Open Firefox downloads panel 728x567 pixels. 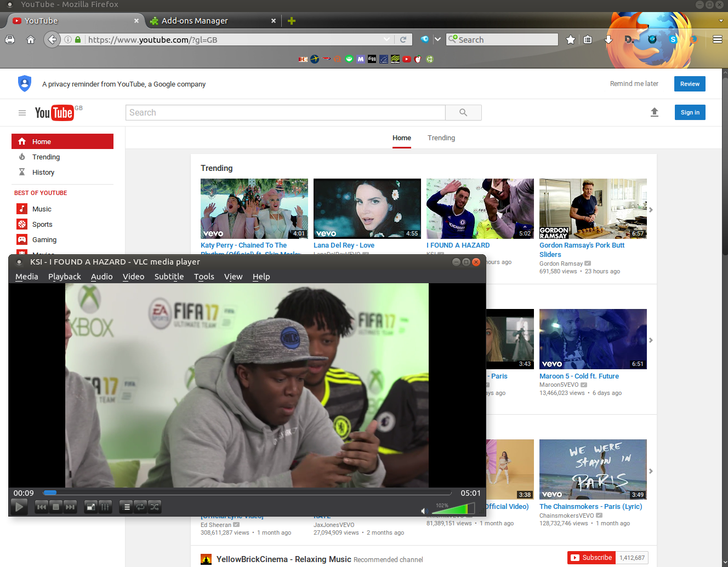pos(608,39)
